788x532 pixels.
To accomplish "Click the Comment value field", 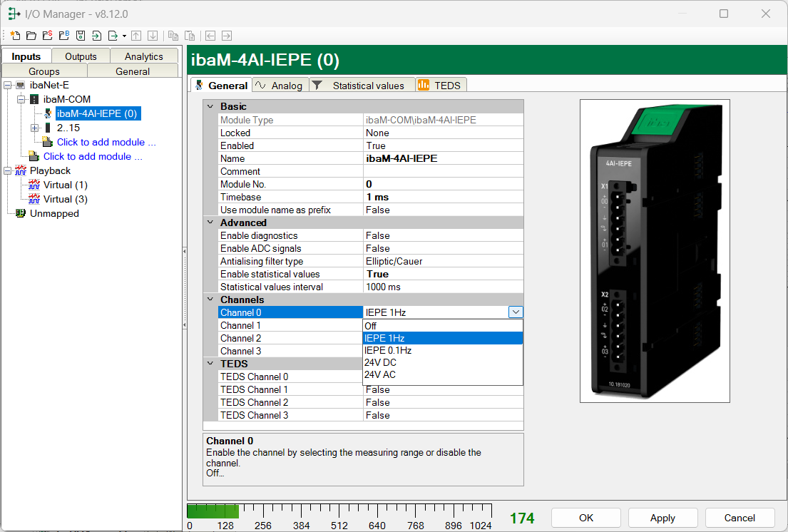I will (x=442, y=171).
